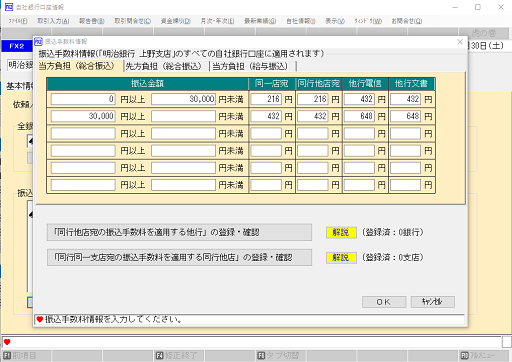Click the second-row 同一店宛 fee field 432

(266, 116)
